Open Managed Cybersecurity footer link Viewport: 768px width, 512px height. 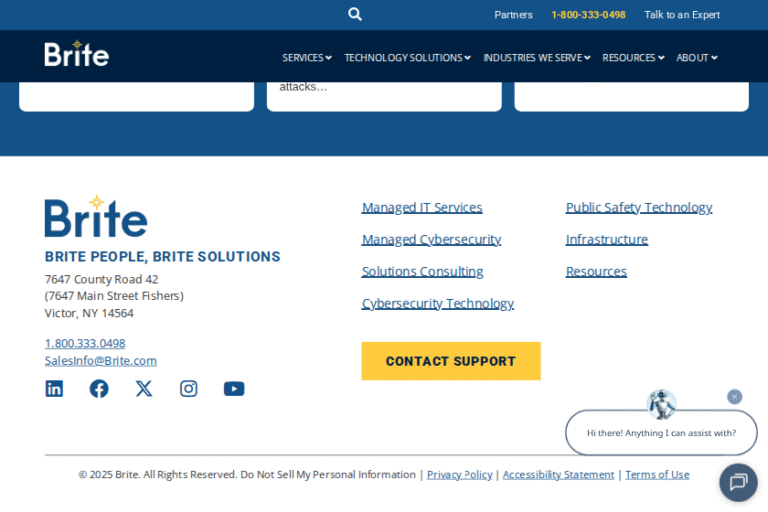[431, 240]
